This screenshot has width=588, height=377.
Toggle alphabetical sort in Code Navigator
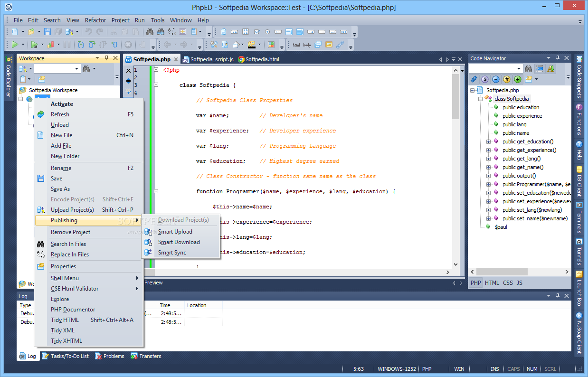tap(550, 69)
